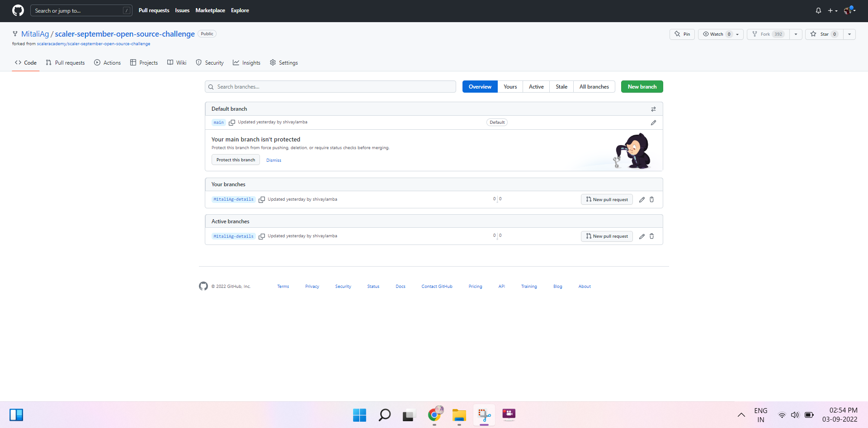Rename the MitaliAg-details branch via pencil icon
The width and height of the screenshot is (868, 428).
[642, 199]
